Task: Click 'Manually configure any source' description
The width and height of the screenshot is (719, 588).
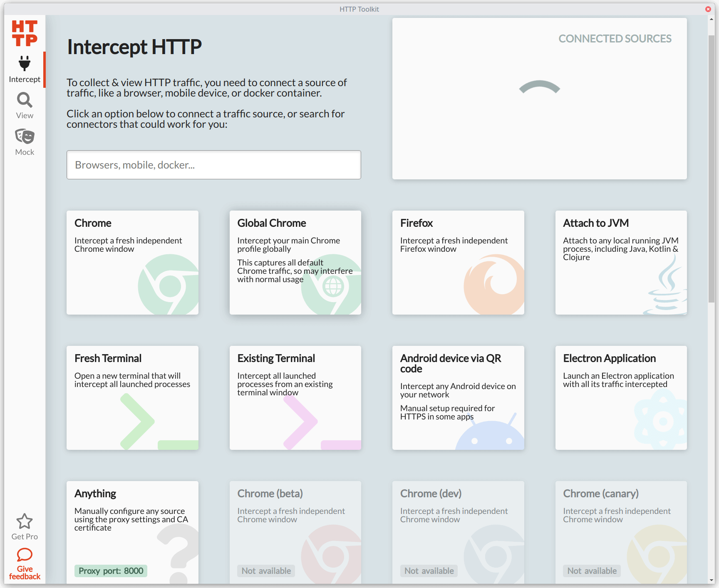Action: click(x=131, y=519)
